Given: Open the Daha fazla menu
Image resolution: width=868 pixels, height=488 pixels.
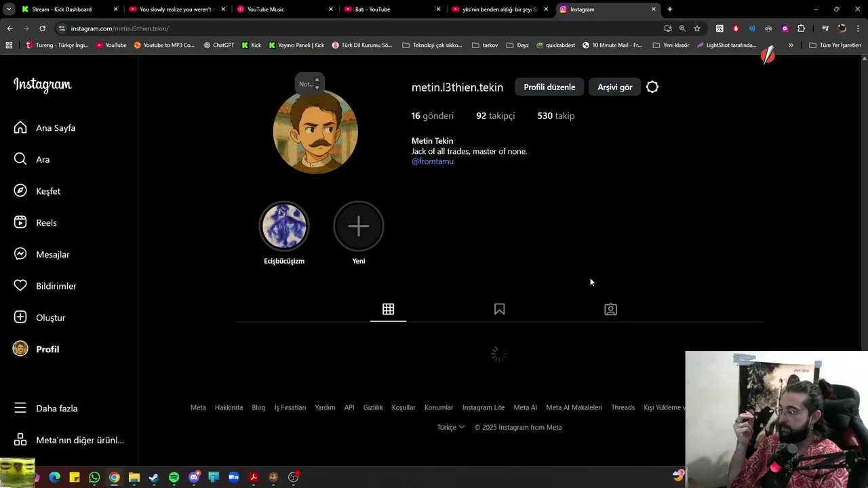Looking at the screenshot, I should click(x=45, y=408).
